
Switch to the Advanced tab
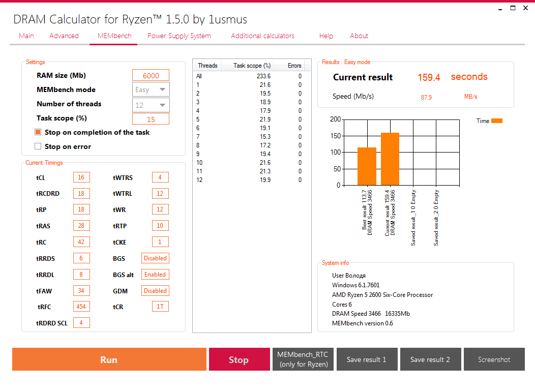click(64, 36)
